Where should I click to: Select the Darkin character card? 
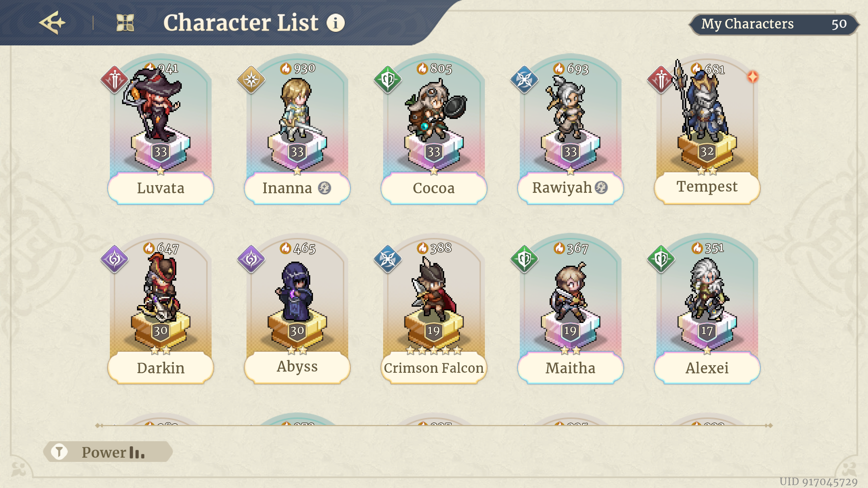click(x=161, y=308)
